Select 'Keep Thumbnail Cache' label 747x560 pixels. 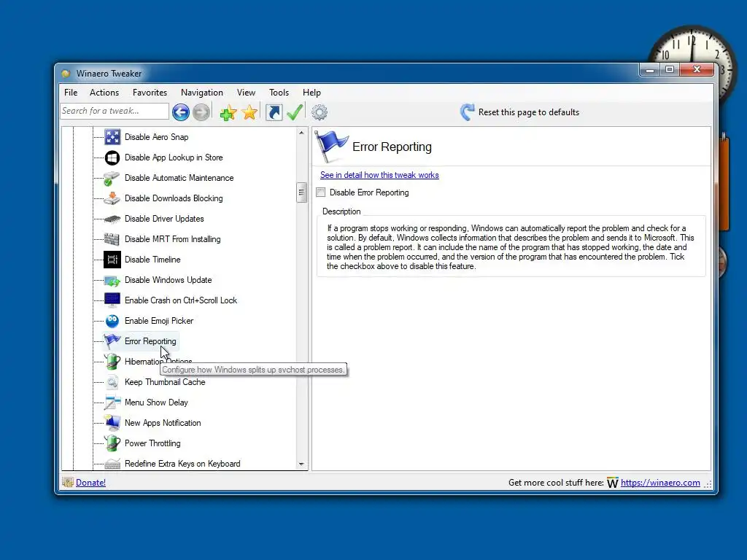point(165,382)
